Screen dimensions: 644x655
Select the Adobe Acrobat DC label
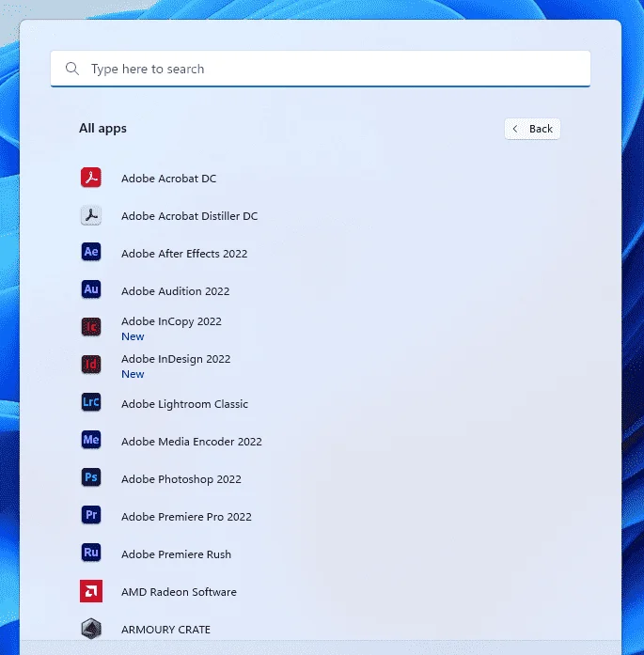click(169, 179)
